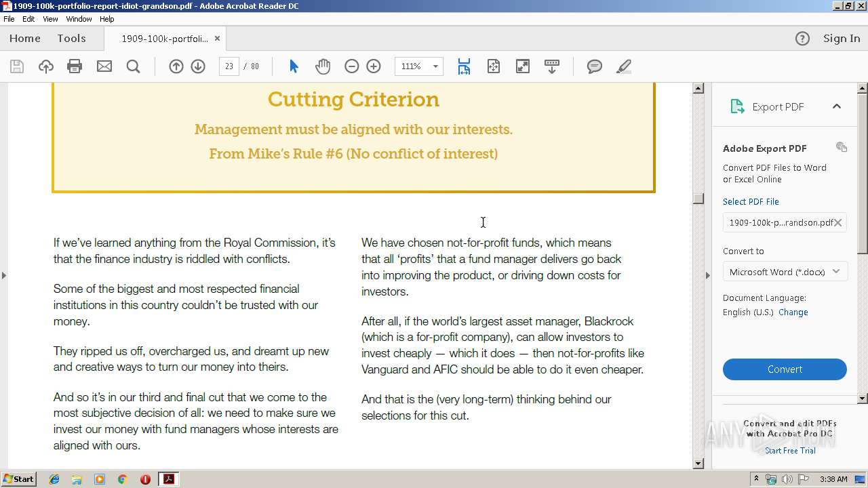Open the Help menu
The image size is (868, 488).
[x=107, y=19]
